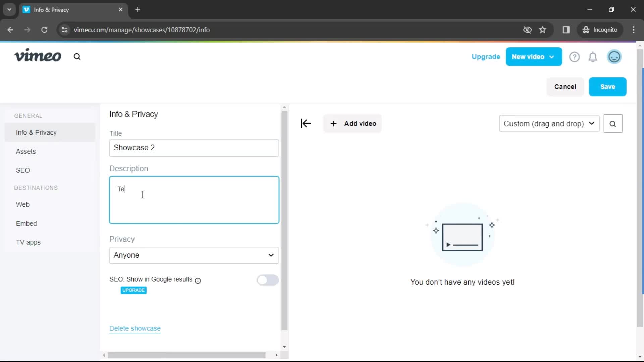Select Privacy dropdown for showcase
The image size is (644, 362).
click(194, 255)
